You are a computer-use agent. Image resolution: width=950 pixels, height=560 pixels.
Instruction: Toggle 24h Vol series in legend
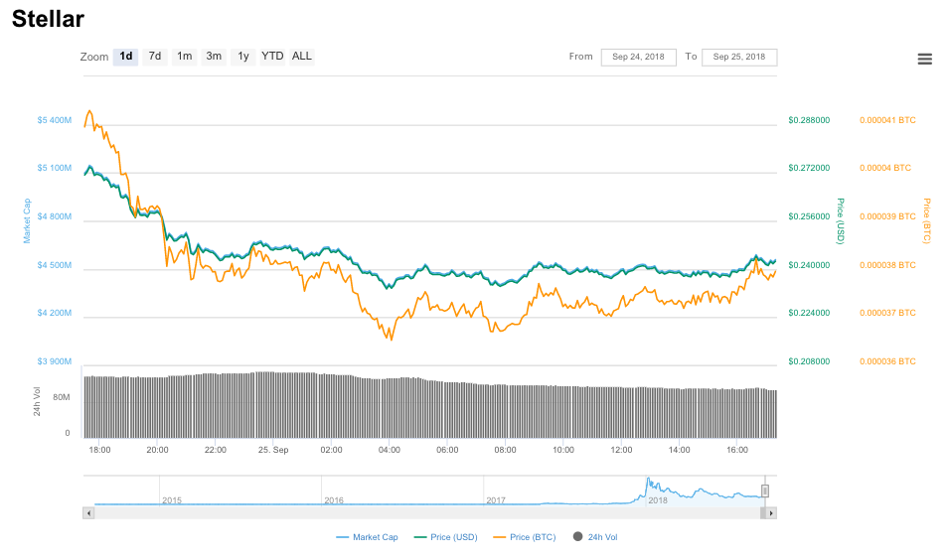click(x=595, y=537)
